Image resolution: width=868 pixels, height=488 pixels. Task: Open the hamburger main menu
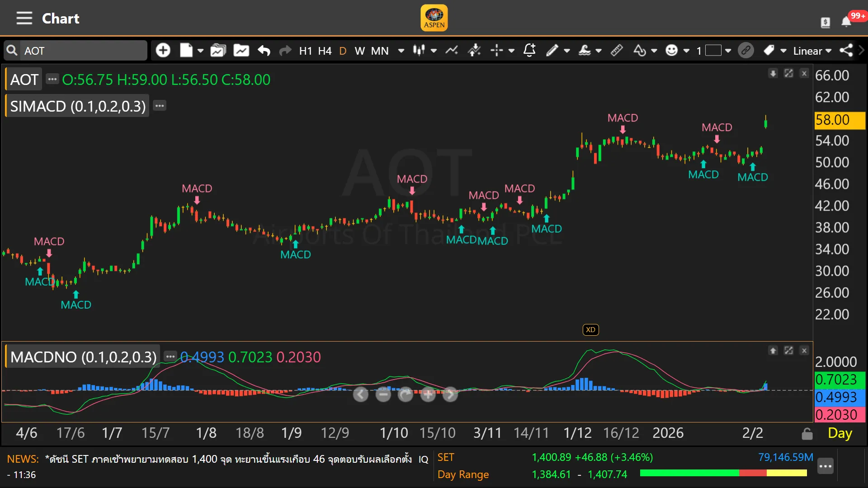pos(24,19)
